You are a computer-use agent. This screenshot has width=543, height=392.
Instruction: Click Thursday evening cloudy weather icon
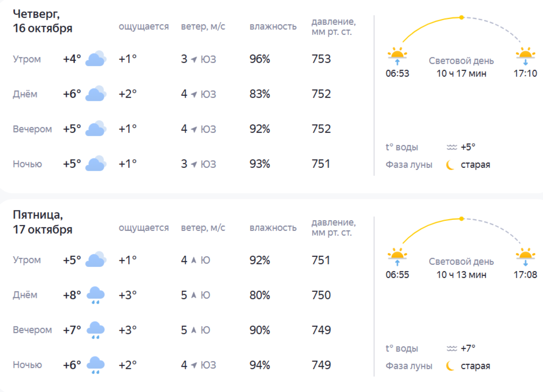(x=96, y=129)
